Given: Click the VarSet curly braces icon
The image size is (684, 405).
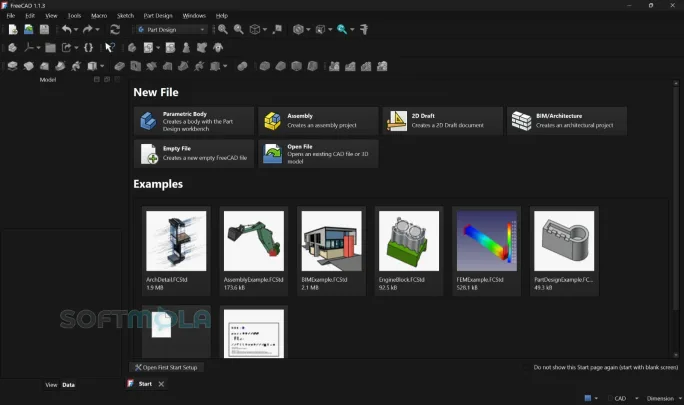Looking at the screenshot, I should [89, 48].
